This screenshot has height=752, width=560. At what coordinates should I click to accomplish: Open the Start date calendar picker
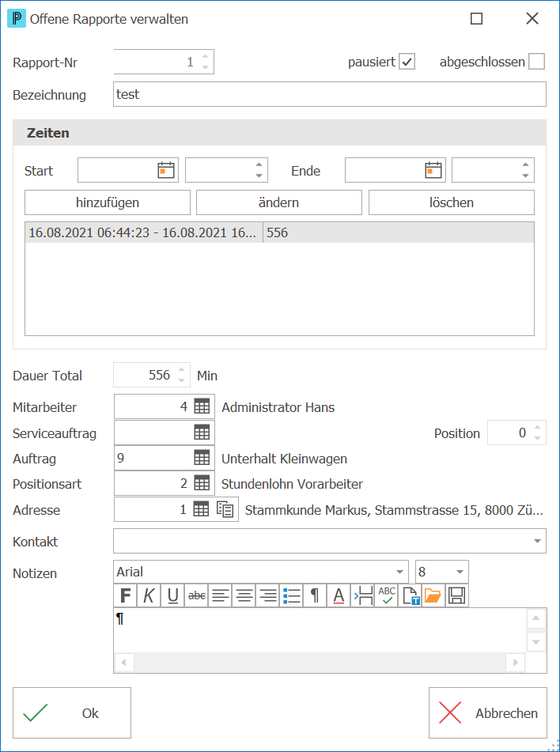[x=166, y=171]
